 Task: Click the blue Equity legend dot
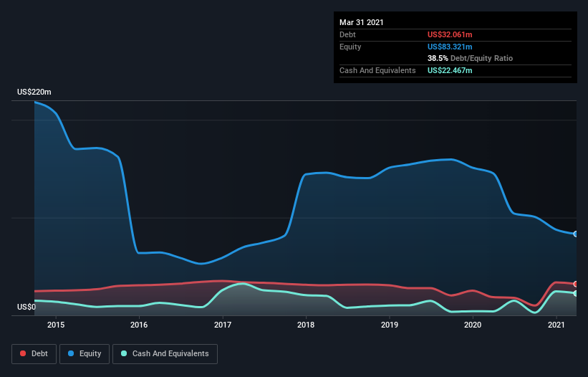(x=71, y=353)
